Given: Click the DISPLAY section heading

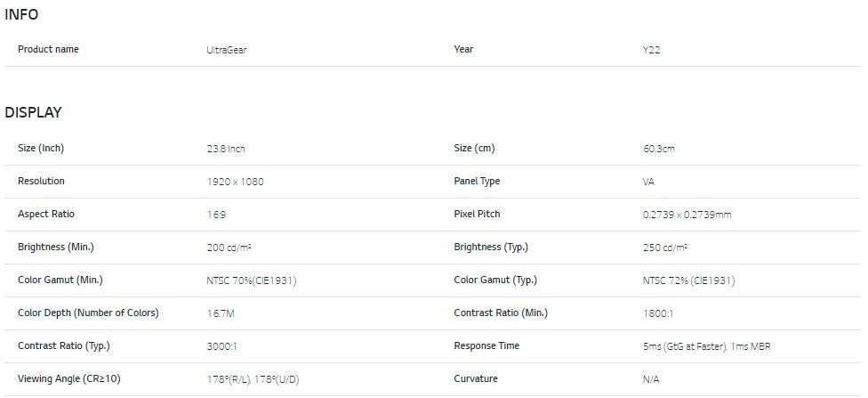Looking at the screenshot, I should click(x=33, y=112).
